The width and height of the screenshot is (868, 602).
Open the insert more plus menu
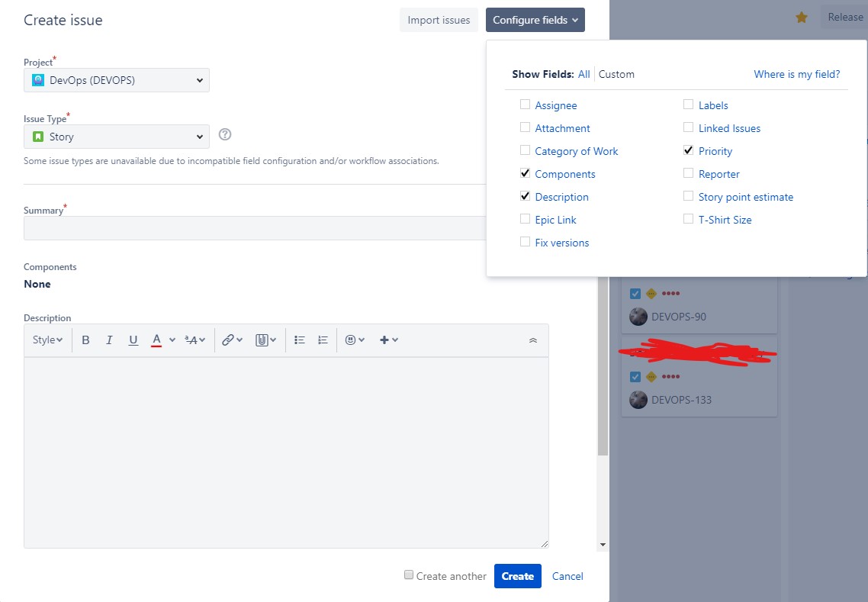[x=388, y=340]
